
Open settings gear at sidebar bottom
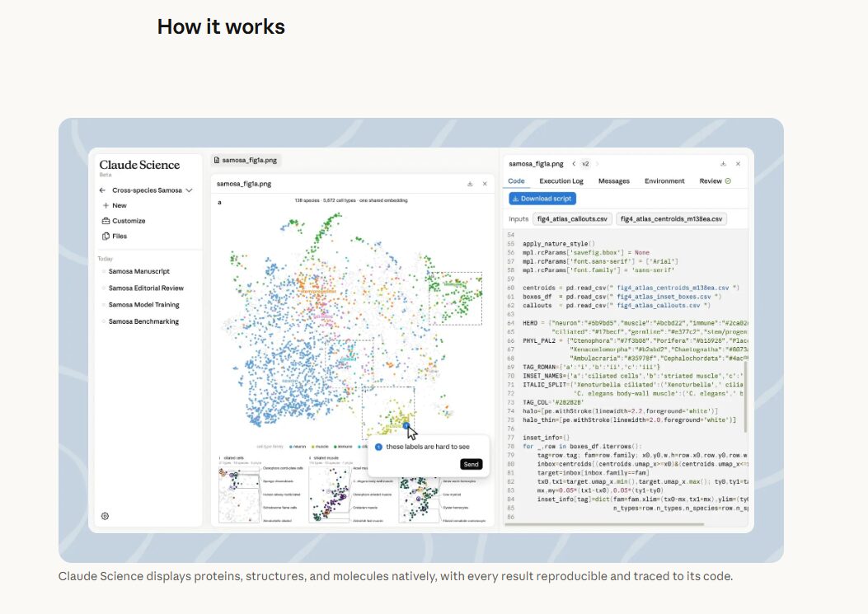(106, 516)
